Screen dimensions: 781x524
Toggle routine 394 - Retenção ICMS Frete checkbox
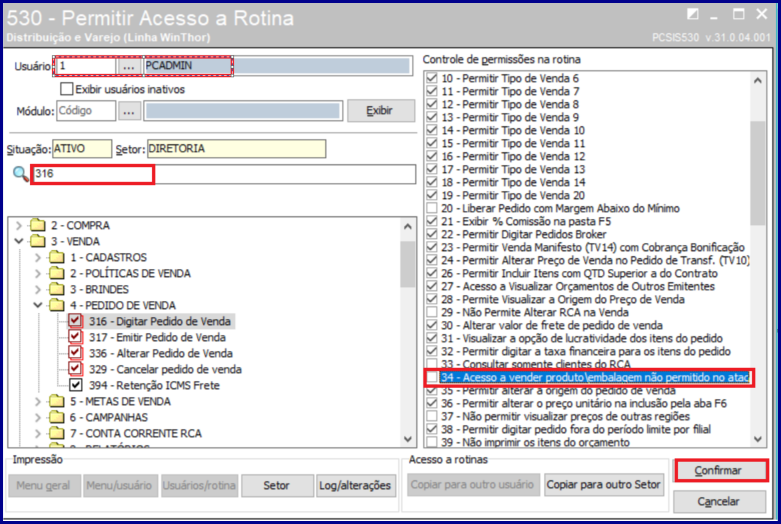click(75, 385)
